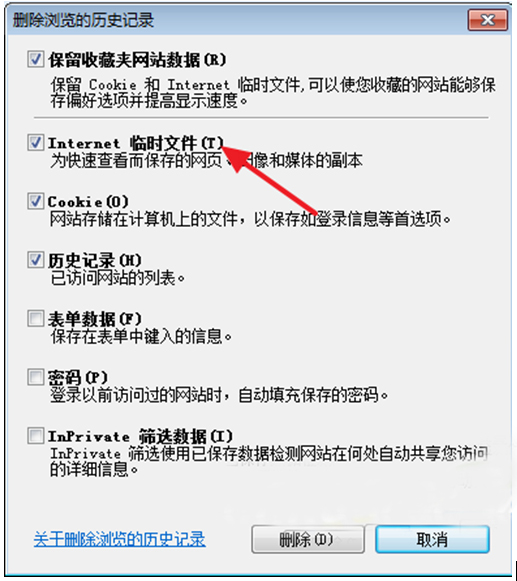Click the 删除浏览的历史记录 title bar
The image size is (517, 581).
coord(237,20)
